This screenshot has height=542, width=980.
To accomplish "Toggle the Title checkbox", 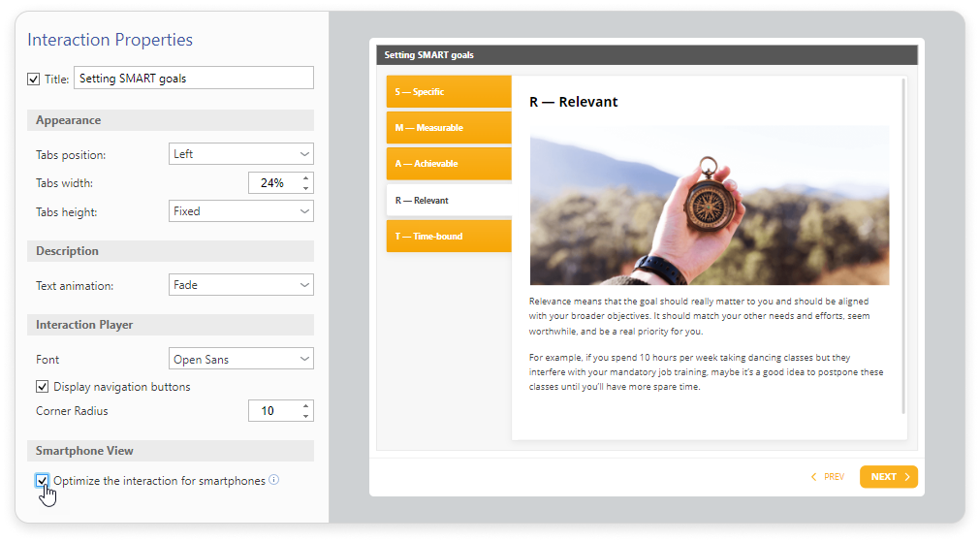I will 34,79.
